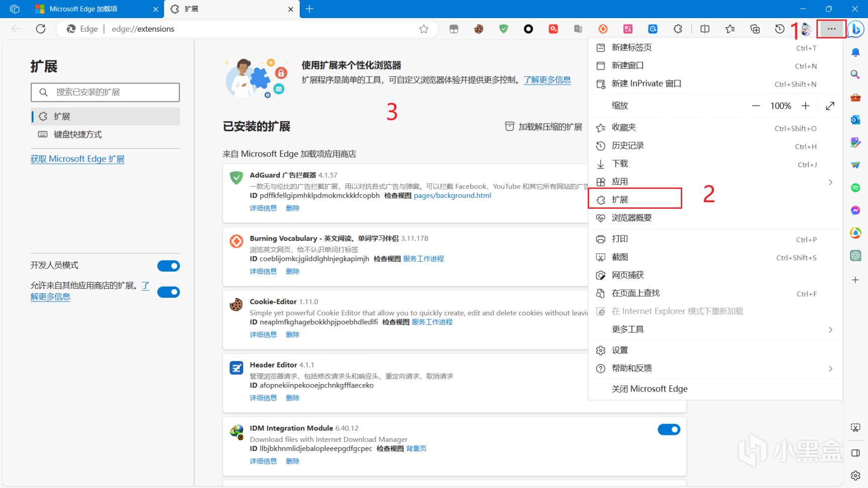
Task: Click the AdGuard shield toolbar icon
Action: click(503, 29)
